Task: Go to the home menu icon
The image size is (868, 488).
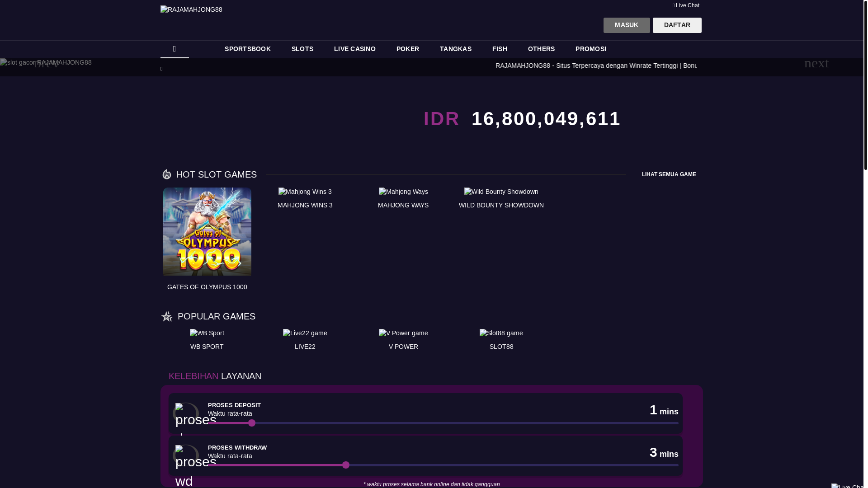Action: (175, 49)
